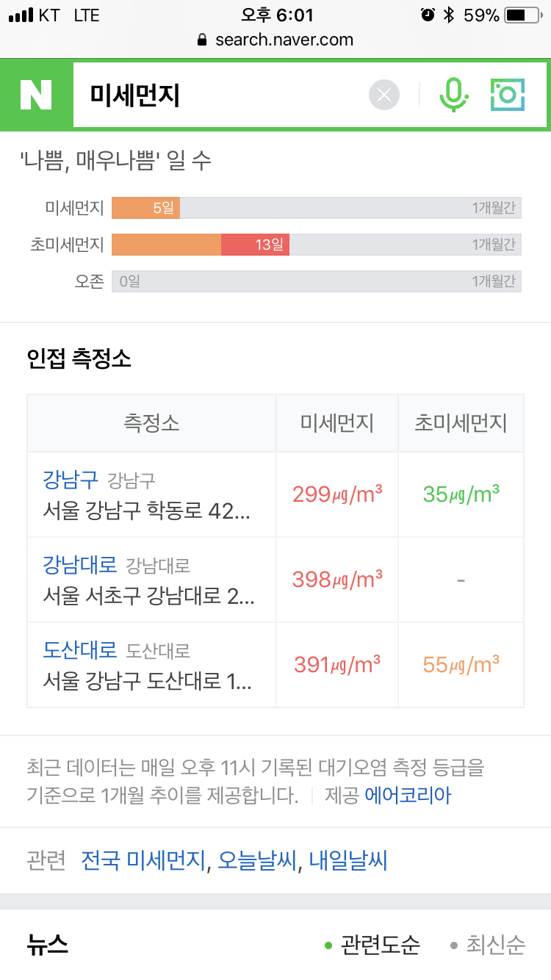Open 오늘날씨 related search

coord(256,860)
